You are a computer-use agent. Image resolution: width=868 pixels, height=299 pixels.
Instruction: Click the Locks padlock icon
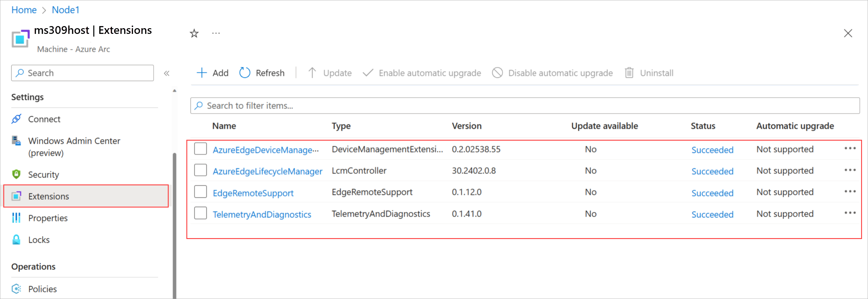(16, 239)
